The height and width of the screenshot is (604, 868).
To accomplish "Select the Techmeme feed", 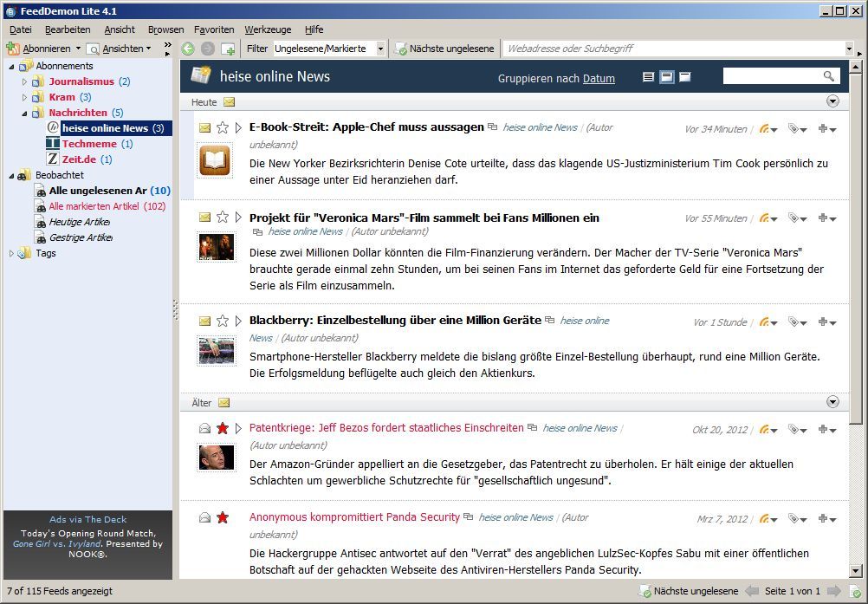I will (89, 144).
